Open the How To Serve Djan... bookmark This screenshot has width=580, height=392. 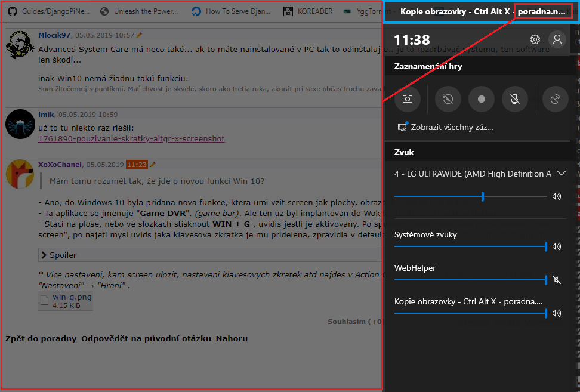click(x=231, y=11)
